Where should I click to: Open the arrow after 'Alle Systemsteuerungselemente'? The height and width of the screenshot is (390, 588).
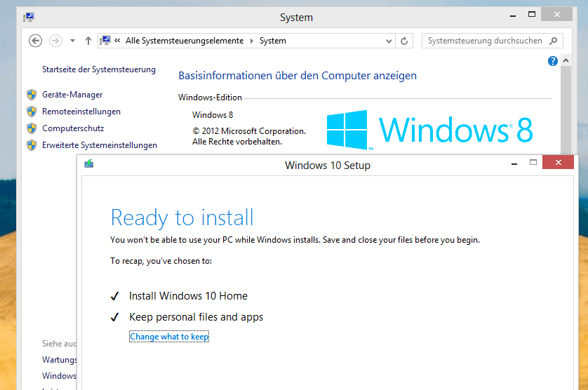[x=252, y=41]
